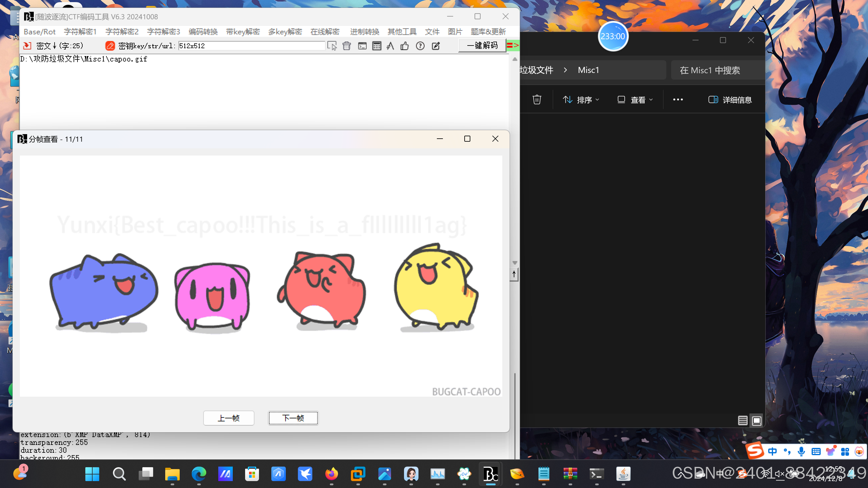This screenshot has width=868, height=488.
Task: Click the edit note pencil icon
Action: point(436,46)
